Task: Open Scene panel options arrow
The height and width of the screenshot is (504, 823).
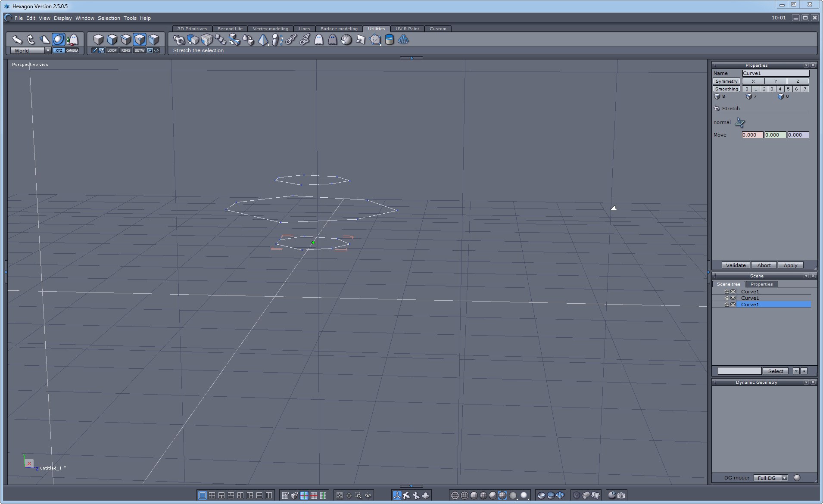Action: pyautogui.click(x=806, y=276)
